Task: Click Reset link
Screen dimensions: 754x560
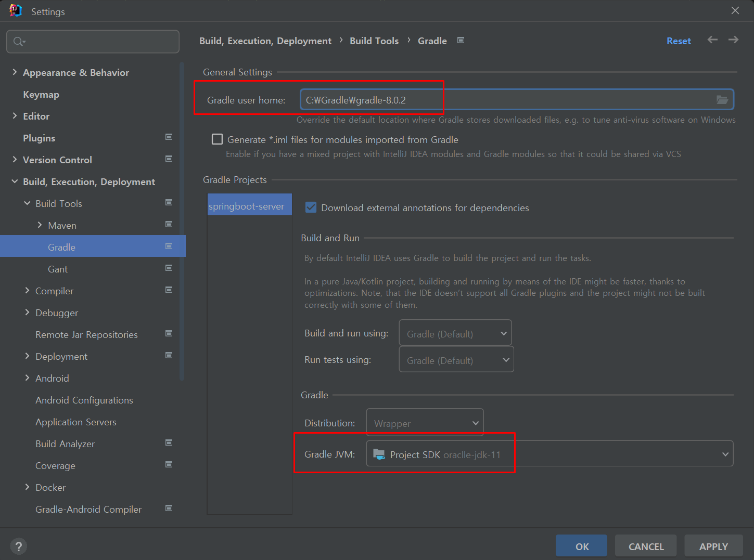Action: tap(679, 41)
